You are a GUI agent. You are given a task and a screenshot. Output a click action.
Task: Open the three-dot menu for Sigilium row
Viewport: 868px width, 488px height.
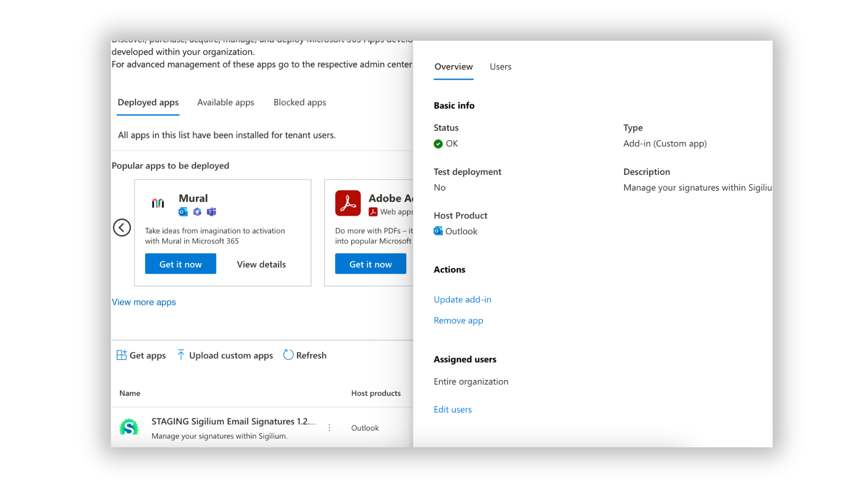tap(329, 427)
